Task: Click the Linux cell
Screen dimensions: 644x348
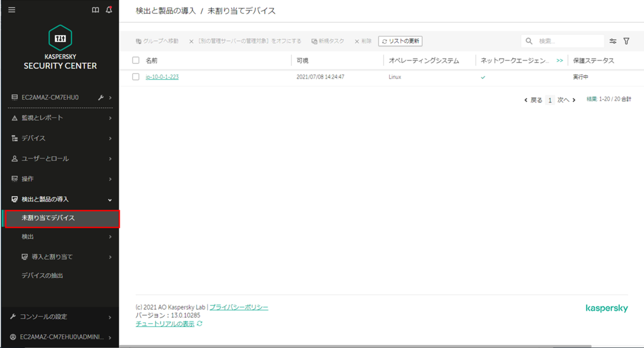Action: tap(394, 77)
